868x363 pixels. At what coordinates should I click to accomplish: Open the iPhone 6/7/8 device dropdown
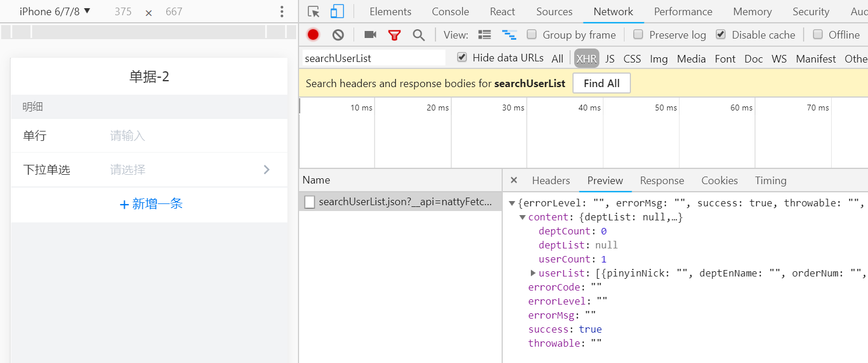(55, 11)
